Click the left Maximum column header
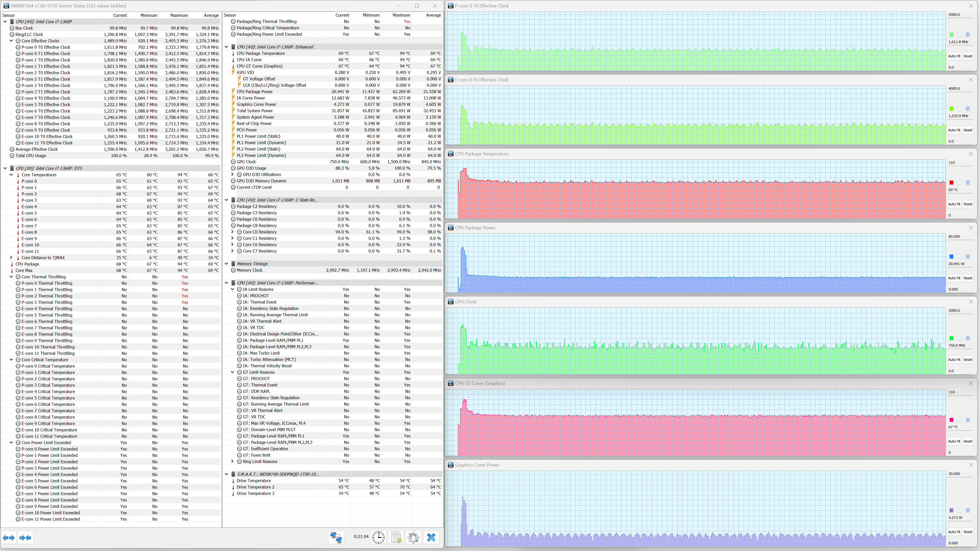This screenshot has width=980, height=551. (x=178, y=15)
